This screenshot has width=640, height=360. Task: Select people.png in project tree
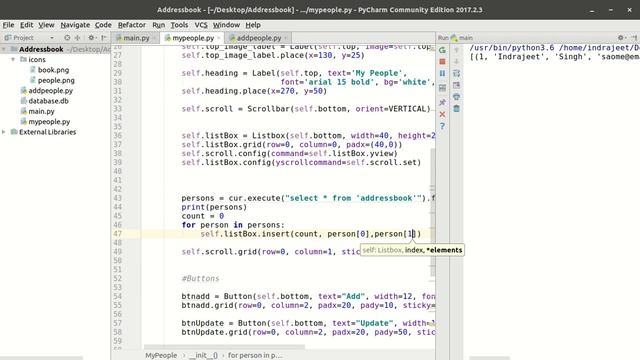click(56, 80)
